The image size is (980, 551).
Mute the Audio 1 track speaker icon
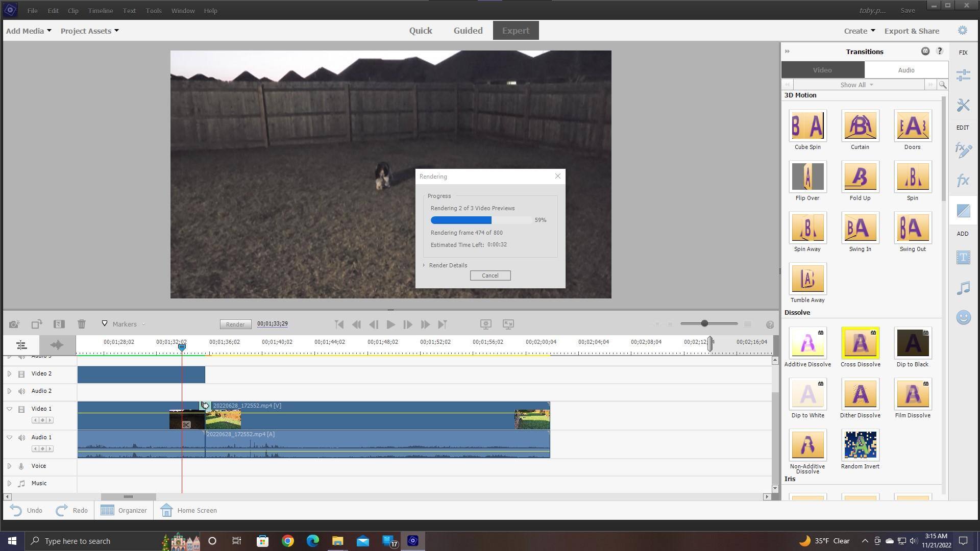point(22,437)
